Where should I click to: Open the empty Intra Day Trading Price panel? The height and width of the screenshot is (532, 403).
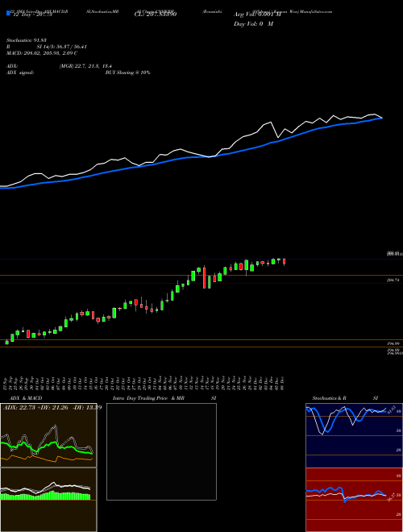coord(161,451)
